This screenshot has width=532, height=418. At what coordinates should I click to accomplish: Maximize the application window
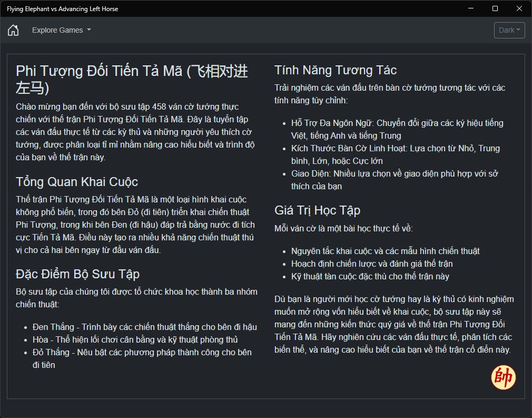[x=495, y=8]
